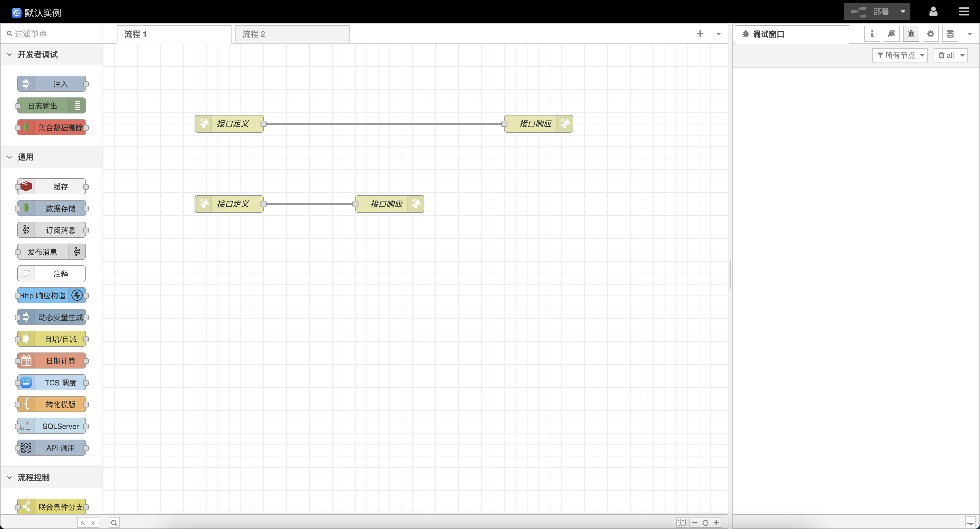Open the info sidebar tab icon
Image resolution: width=980 pixels, height=529 pixels.
pyautogui.click(x=872, y=34)
